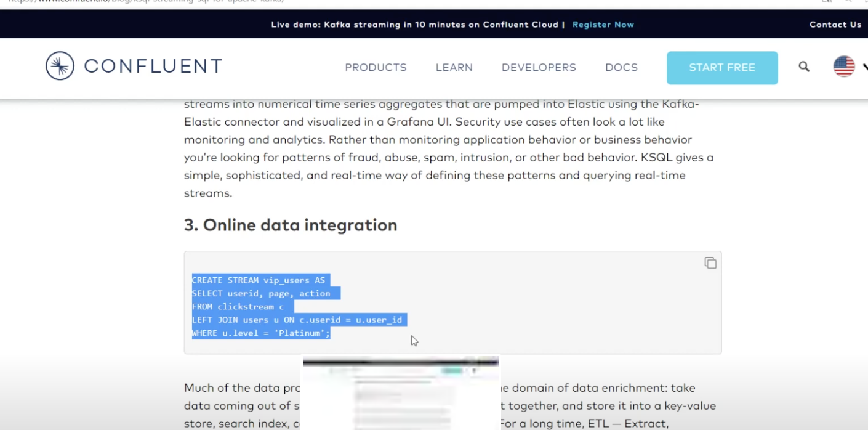
Task: Click the browser address bar URL
Action: coord(145,2)
